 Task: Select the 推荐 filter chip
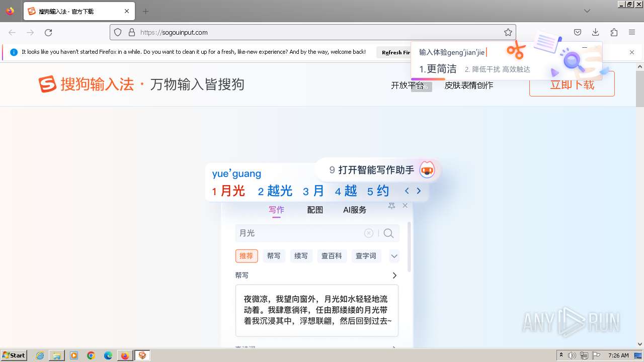pos(247,256)
